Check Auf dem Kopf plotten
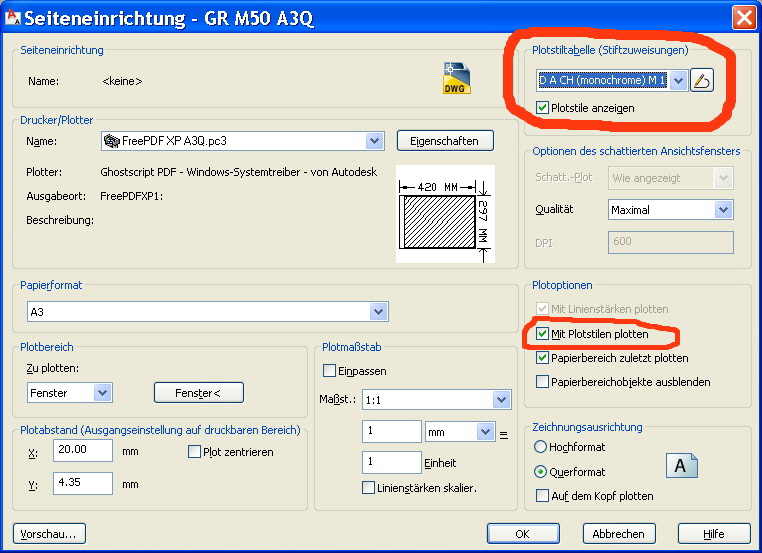Image resolution: width=762 pixels, height=553 pixels. (x=542, y=496)
